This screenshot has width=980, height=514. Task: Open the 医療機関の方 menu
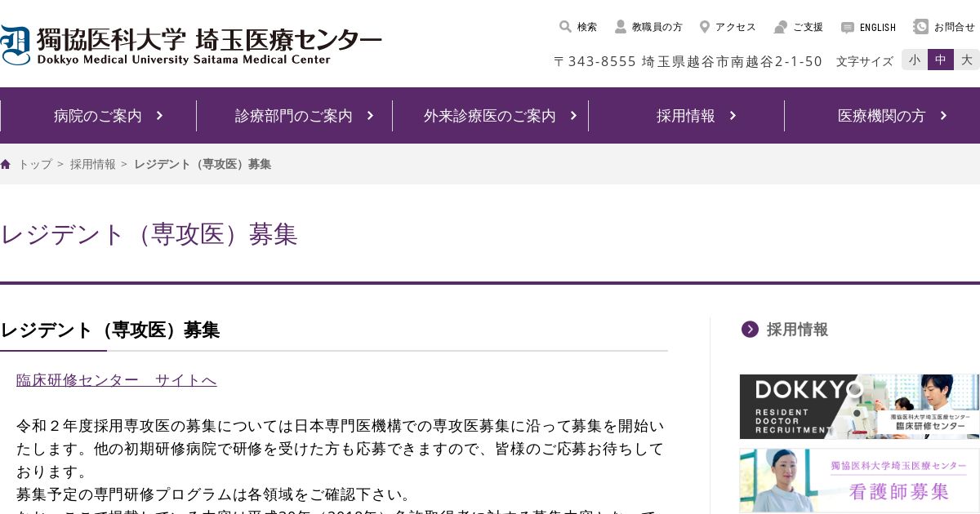[x=882, y=116]
